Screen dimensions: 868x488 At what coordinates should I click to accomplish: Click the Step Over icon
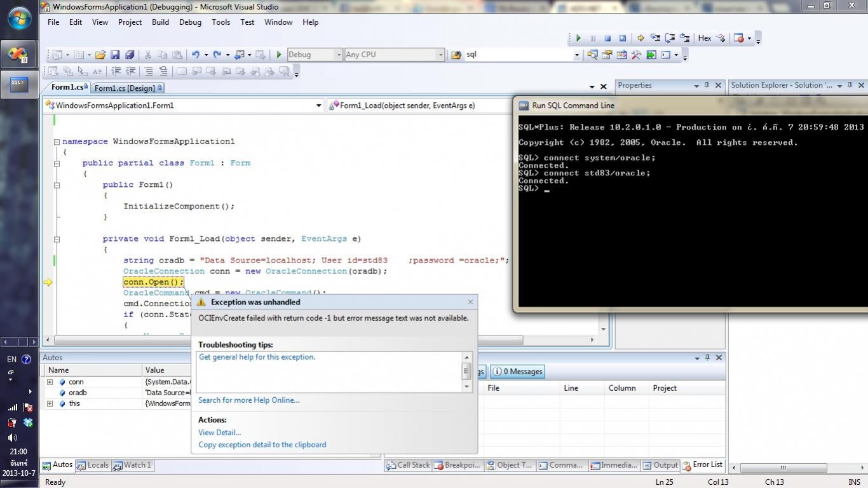(x=670, y=38)
